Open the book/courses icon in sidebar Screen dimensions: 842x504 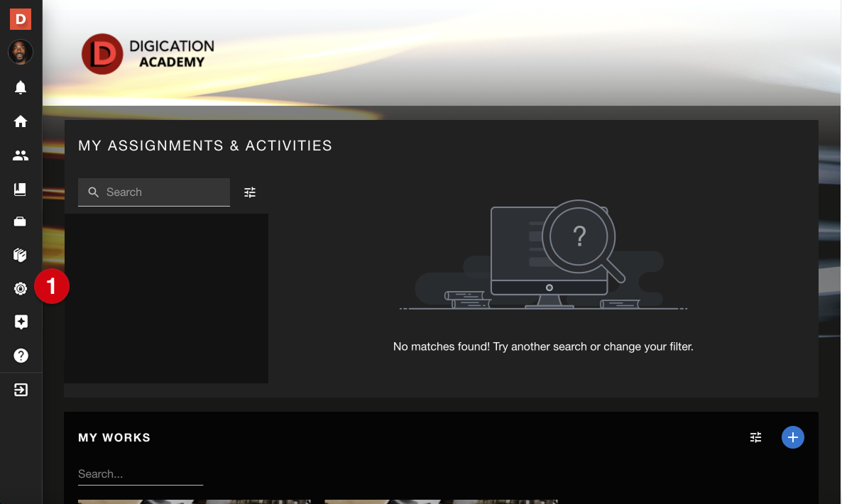click(21, 189)
